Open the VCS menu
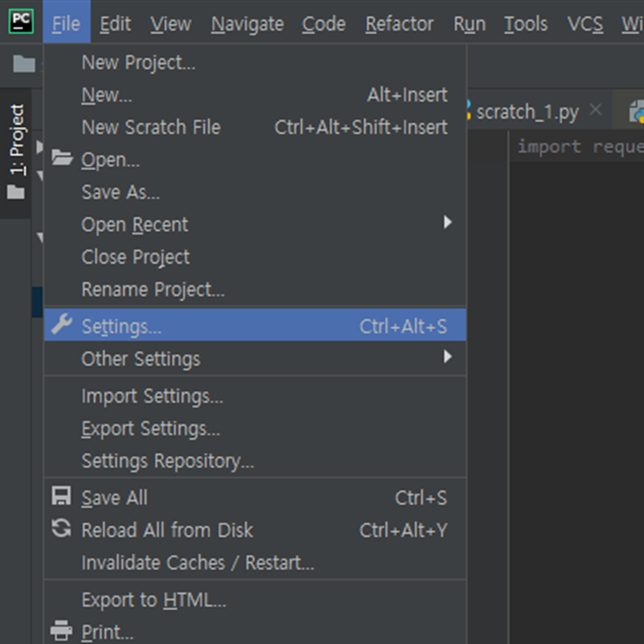Image resolution: width=644 pixels, height=644 pixels. (585, 23)
